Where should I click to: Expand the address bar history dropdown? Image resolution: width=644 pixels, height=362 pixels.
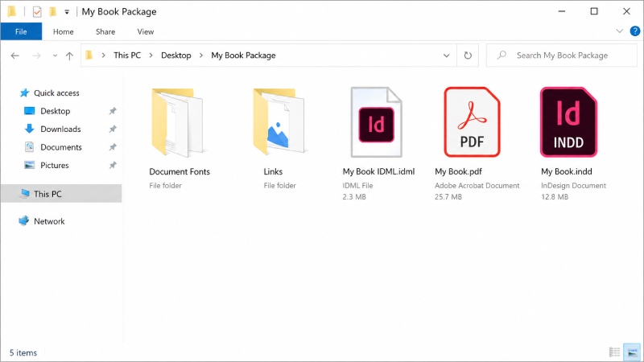(447, 56)
